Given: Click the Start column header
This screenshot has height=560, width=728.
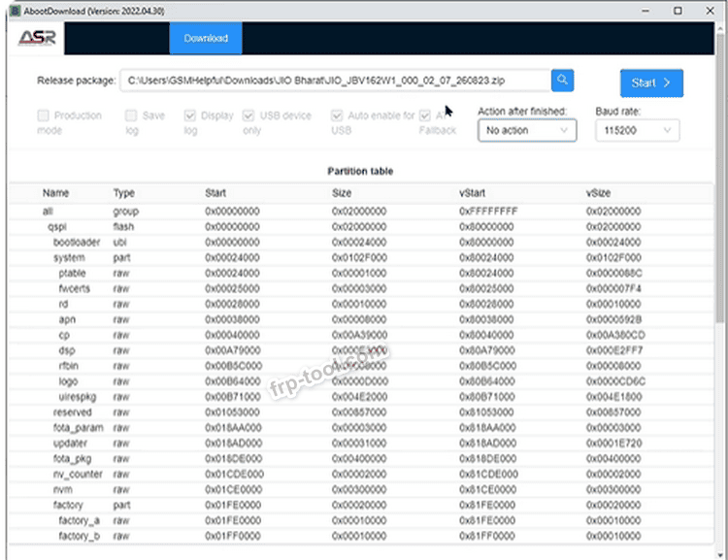Looking at the screenshot, I should (215, 193).
